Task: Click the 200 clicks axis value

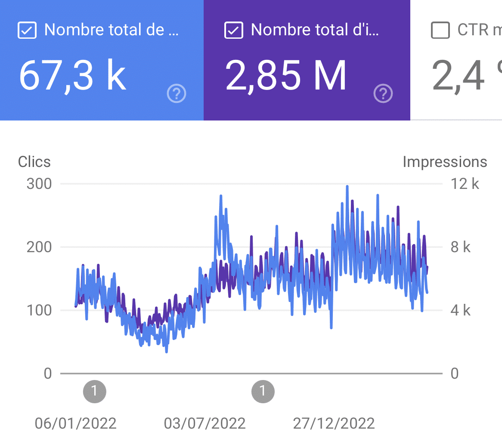Action: click(x=39, y=247)
